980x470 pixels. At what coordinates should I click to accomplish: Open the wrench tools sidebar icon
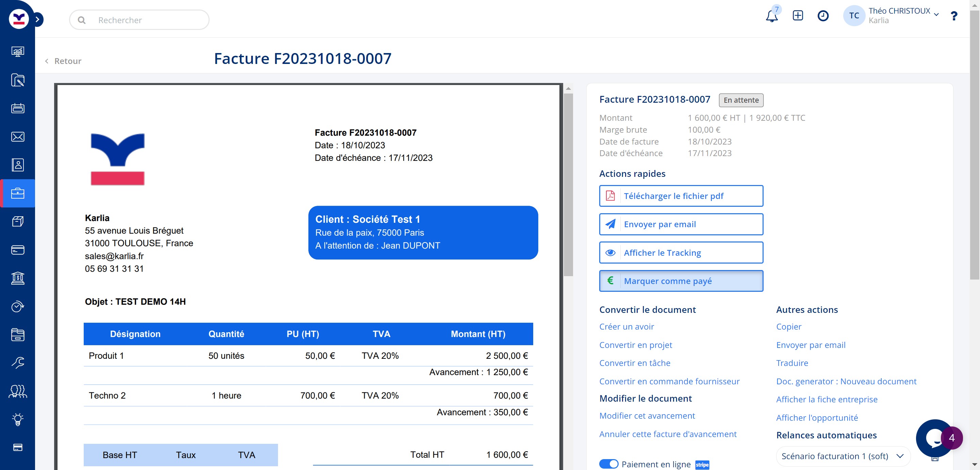(x=17, y=363)
